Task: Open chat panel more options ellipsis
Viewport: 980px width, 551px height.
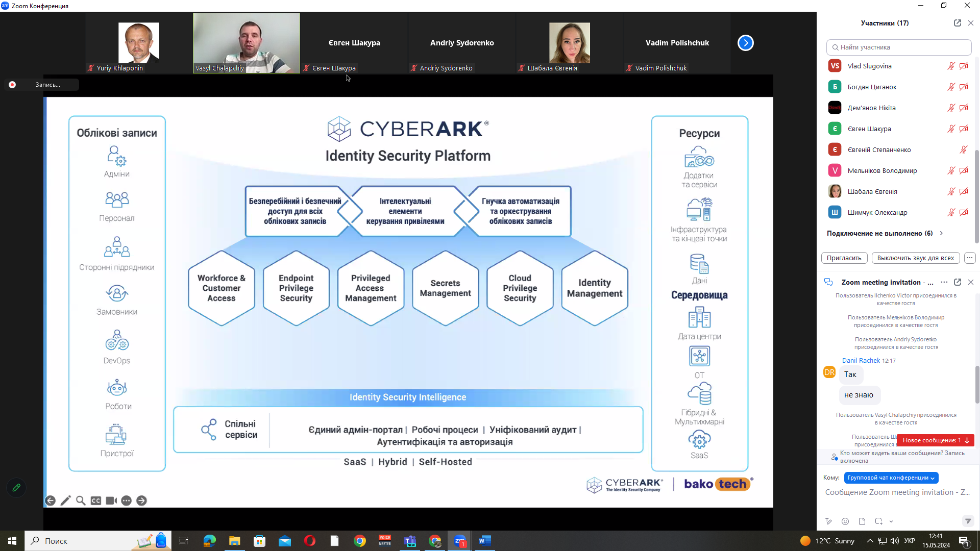Action: pos(944,282)
